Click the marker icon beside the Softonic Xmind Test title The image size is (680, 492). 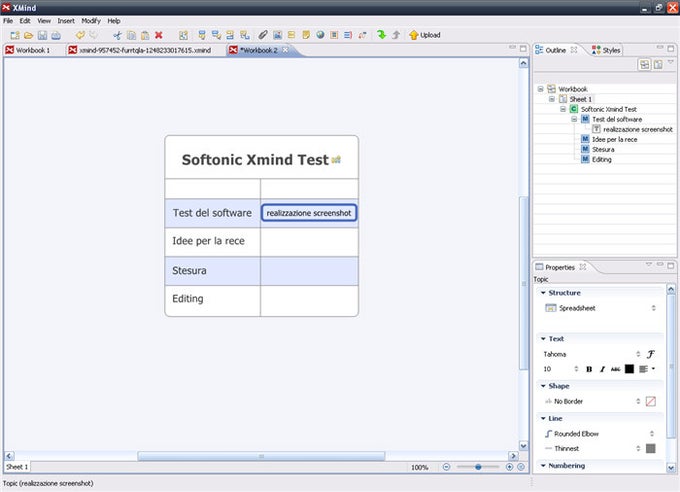[x=336, y=160]
